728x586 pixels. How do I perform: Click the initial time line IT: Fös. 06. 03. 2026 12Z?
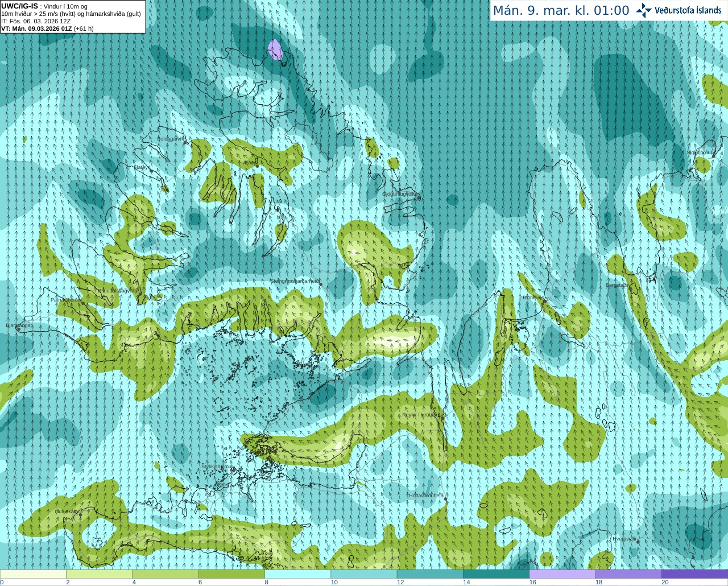pos(36,21)
